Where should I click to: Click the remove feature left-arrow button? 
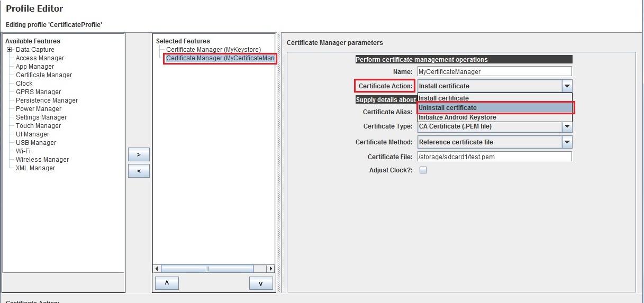tap(139, 171)
